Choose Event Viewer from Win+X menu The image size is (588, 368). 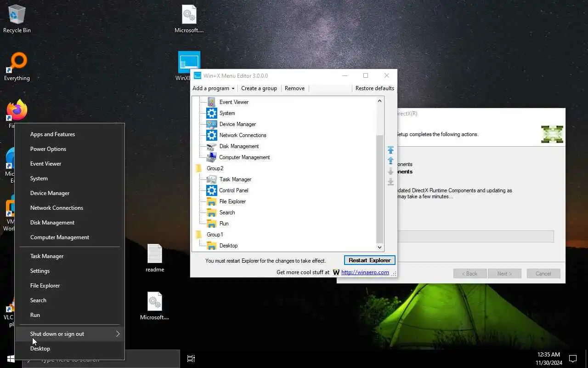pyautogui.click(x=70, y=164)
